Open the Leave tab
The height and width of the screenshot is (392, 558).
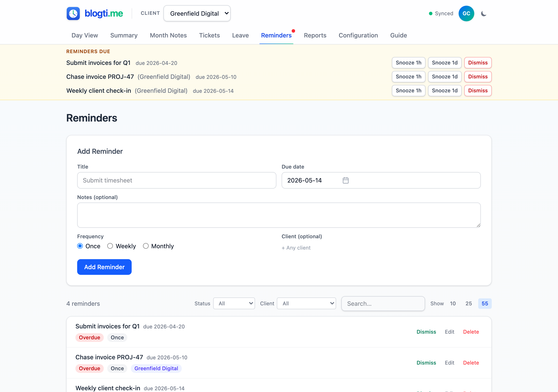coord(240,35)
